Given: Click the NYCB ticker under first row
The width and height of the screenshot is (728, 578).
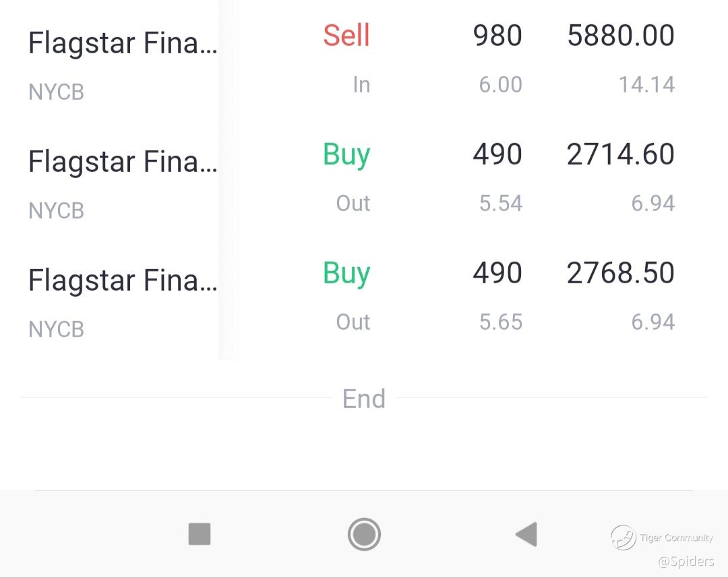Looking at the screenshot, I should point(56,92).
